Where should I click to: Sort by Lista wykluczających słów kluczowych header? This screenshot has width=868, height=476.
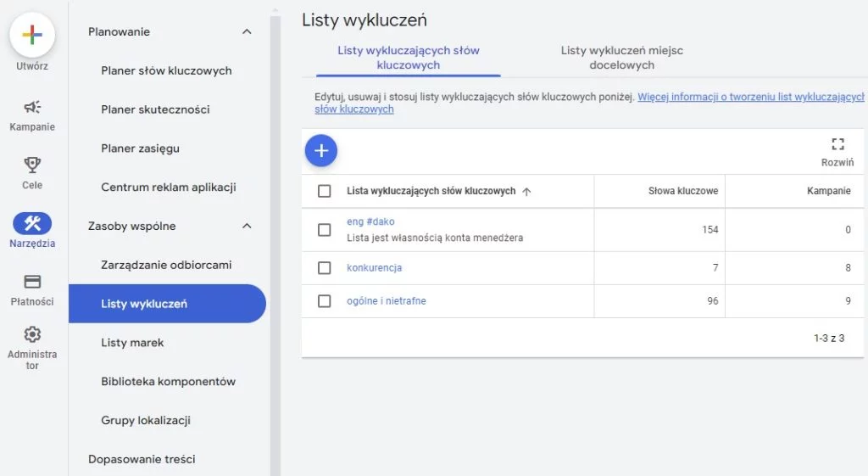(431, 191)
